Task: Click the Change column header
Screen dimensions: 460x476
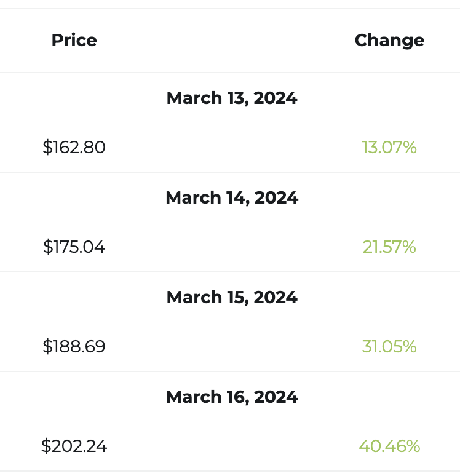Action: click(389, 41)
